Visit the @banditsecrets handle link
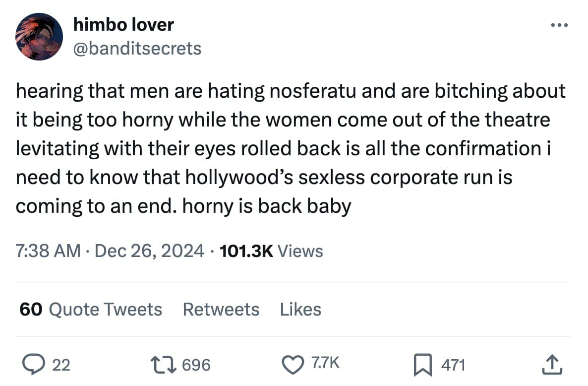This screenshot has width=588, height=386. coord(137,48)
